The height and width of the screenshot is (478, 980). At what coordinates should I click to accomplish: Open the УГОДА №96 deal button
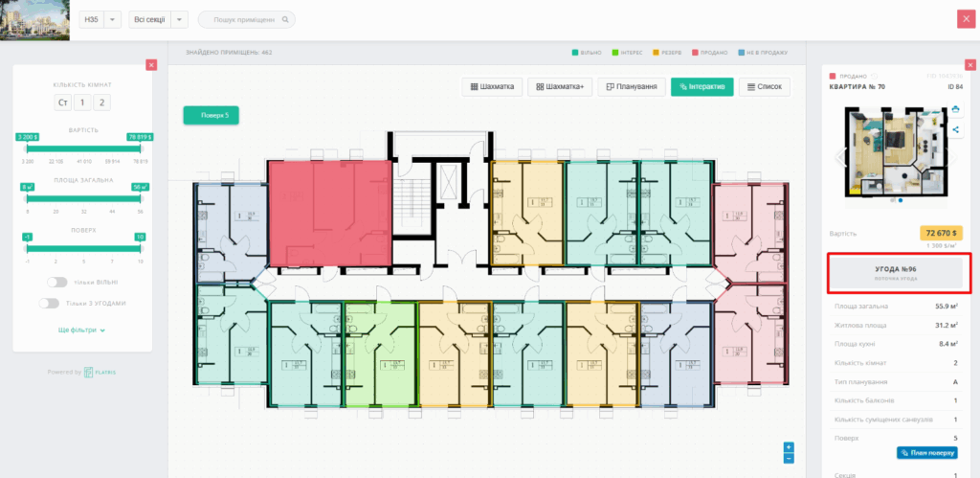(x=896, y=273)
